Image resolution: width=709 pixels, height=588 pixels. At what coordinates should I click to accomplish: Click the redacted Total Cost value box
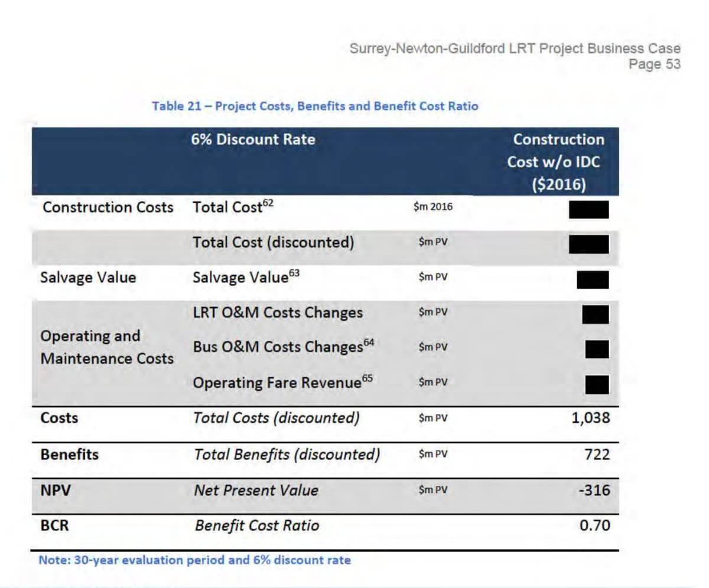point(589,210)
